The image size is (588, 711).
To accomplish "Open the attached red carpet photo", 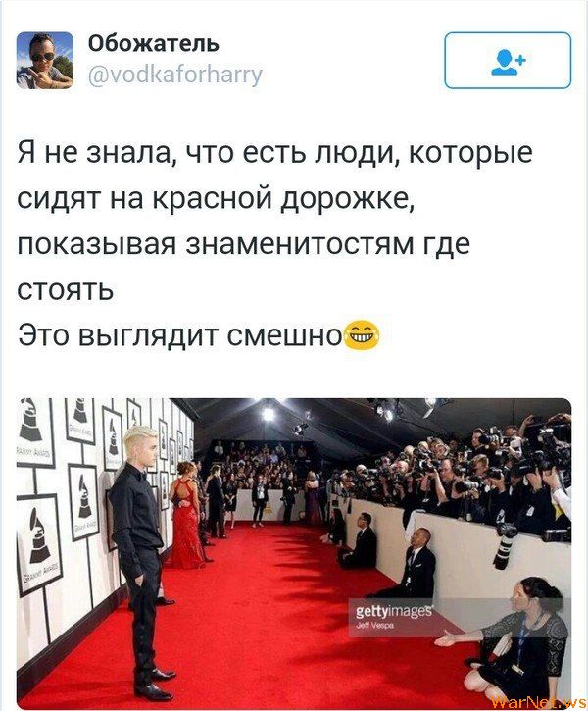I will (x=294, y=554).
